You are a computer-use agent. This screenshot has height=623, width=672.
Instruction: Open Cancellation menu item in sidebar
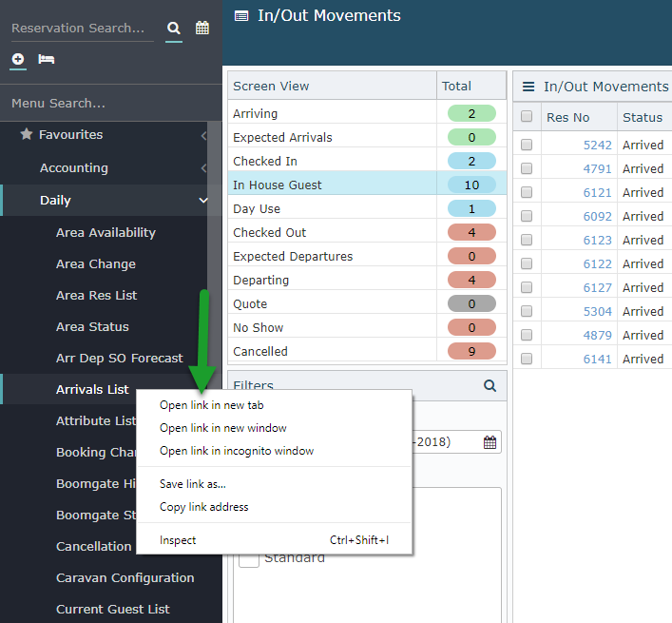click(x=93, y=546)
